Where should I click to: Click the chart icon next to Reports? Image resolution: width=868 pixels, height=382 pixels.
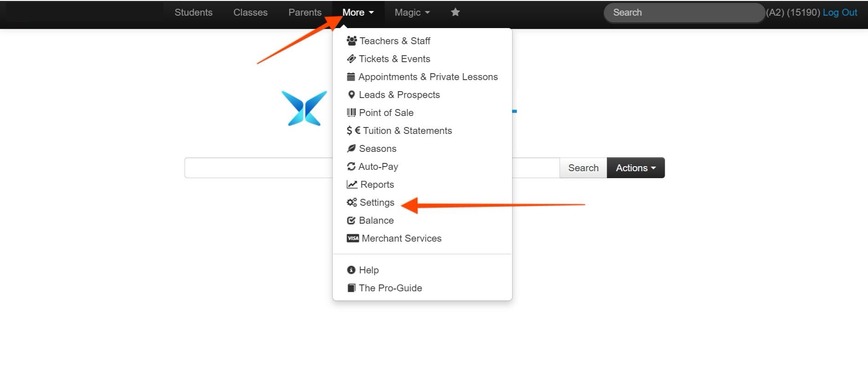point(352,185)
